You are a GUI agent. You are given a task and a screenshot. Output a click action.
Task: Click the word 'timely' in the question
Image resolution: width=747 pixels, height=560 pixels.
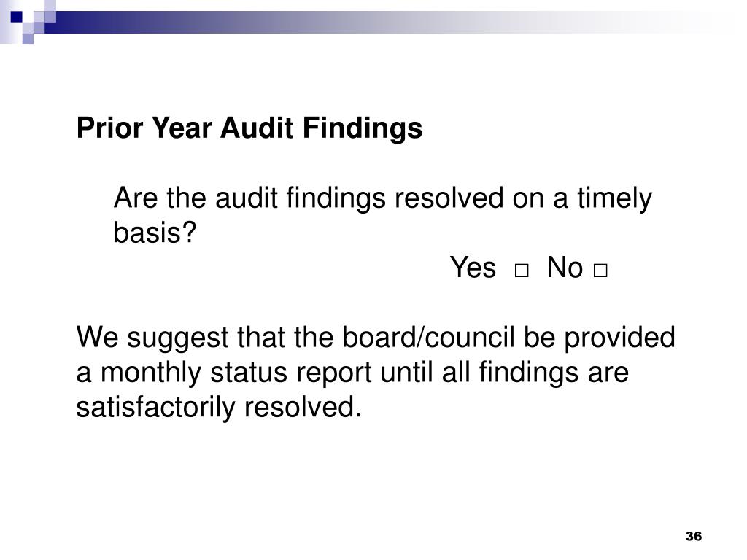(x=614, y=198)
